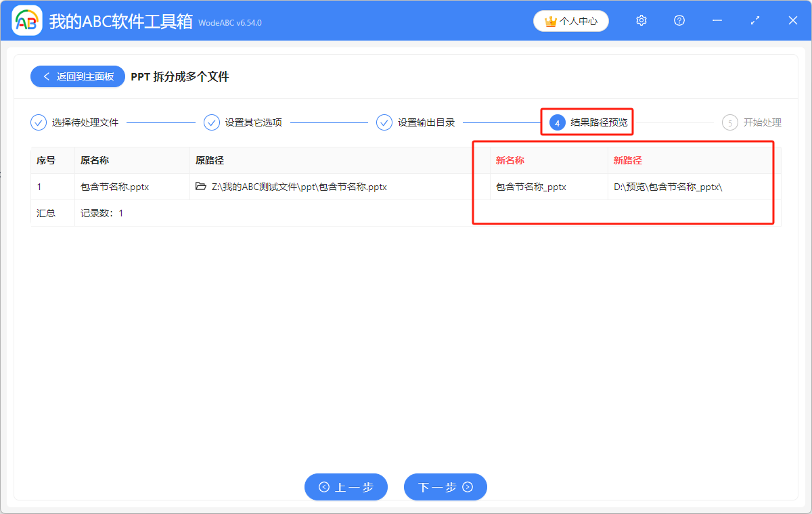
Task: Click the fullscreen arrows in the title bar
Action: pos(754,20)
